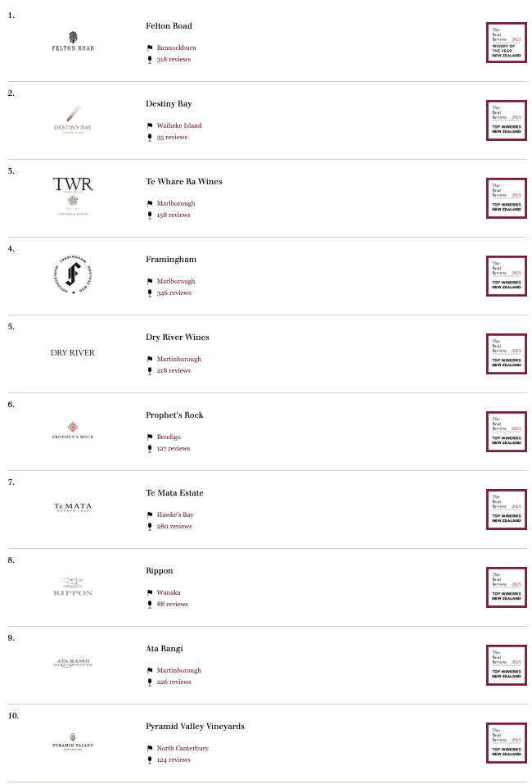Click the Framingham circular logo
532x784 pixels.
click(x=73, y=274)
